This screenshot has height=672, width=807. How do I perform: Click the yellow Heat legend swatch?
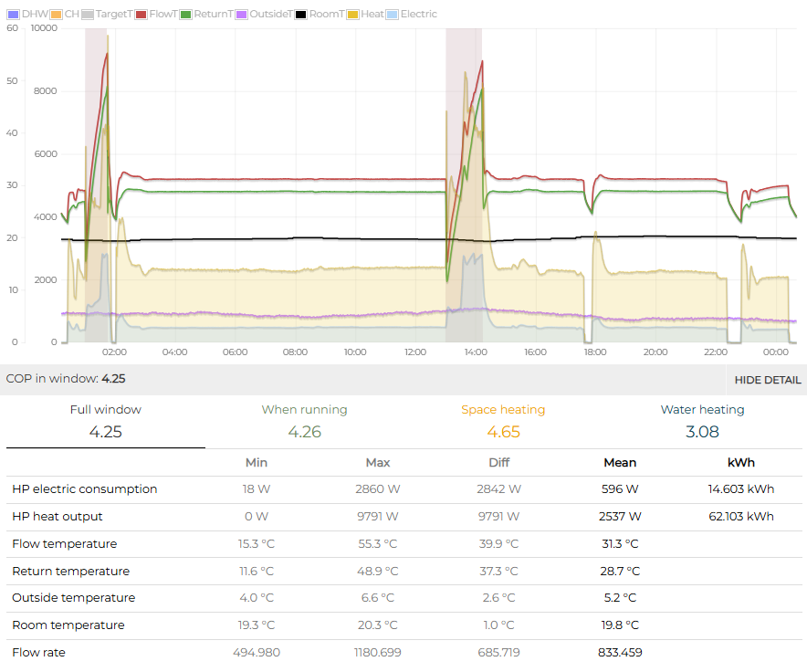coord(354,15)
